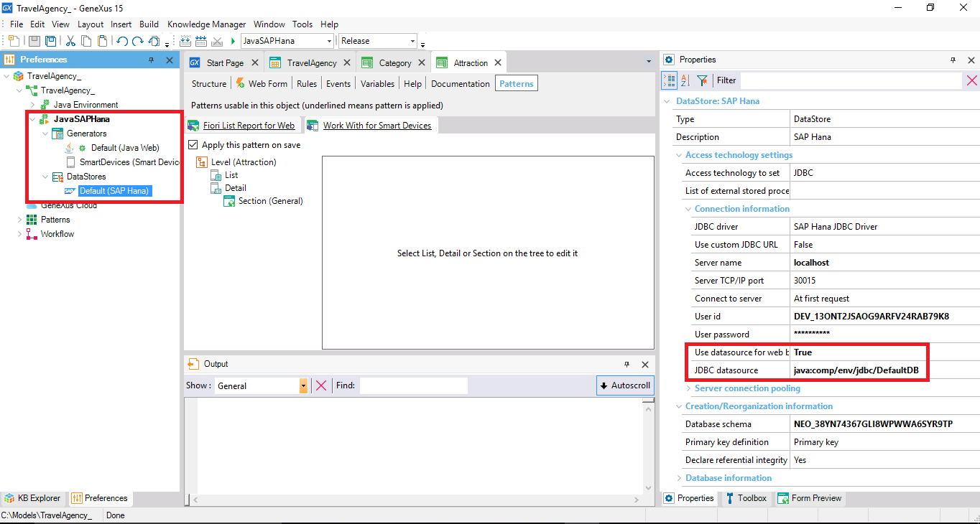Sort properties alphabetically with A-Z icon
This screenshot has height=524, width=980.
[x=685, y=80]
